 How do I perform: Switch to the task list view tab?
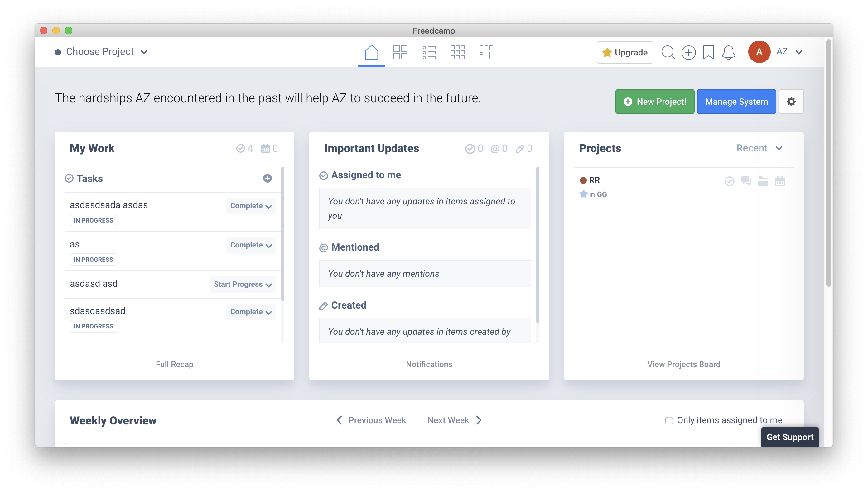point(429,52)
